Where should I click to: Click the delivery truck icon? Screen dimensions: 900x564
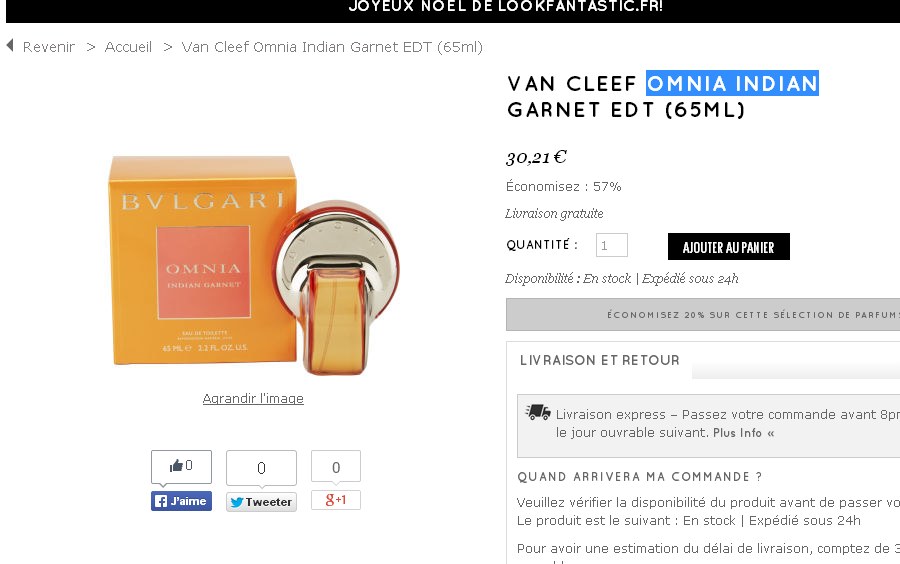(538, 411)
